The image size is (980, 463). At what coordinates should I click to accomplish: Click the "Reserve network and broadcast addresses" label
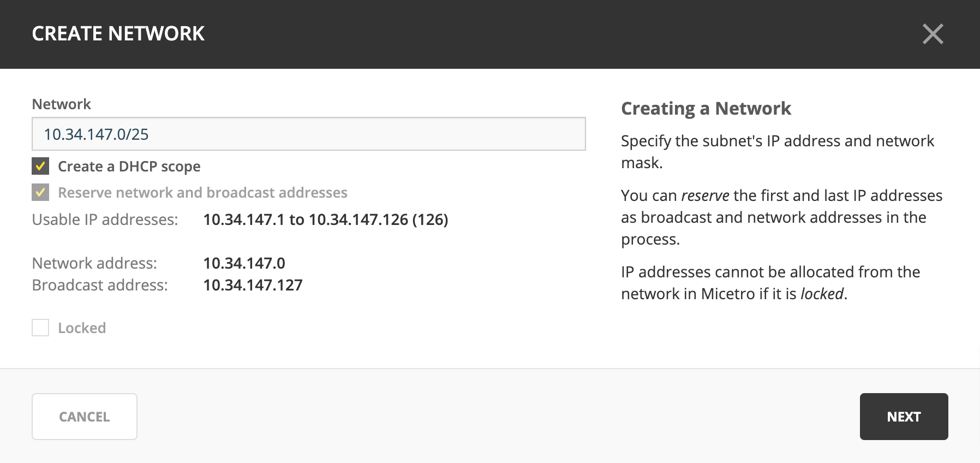pos(202,193)
